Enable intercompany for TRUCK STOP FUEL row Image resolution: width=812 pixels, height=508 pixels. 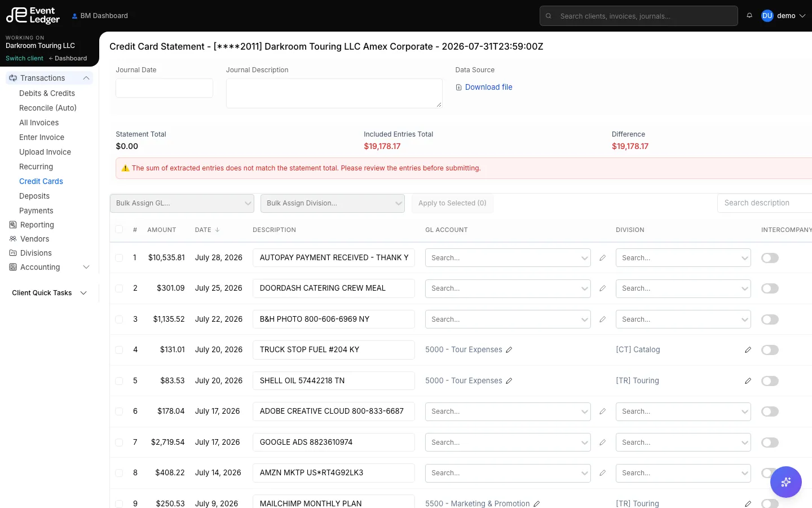coord(770,350)
